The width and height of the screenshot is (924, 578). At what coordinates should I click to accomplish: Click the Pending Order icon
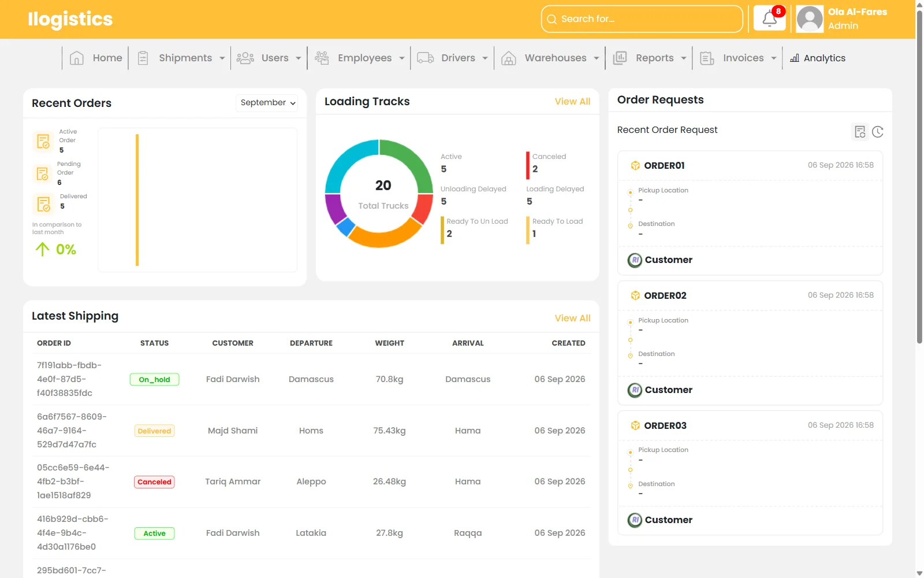pyautogui.click(x=42, y=173)
